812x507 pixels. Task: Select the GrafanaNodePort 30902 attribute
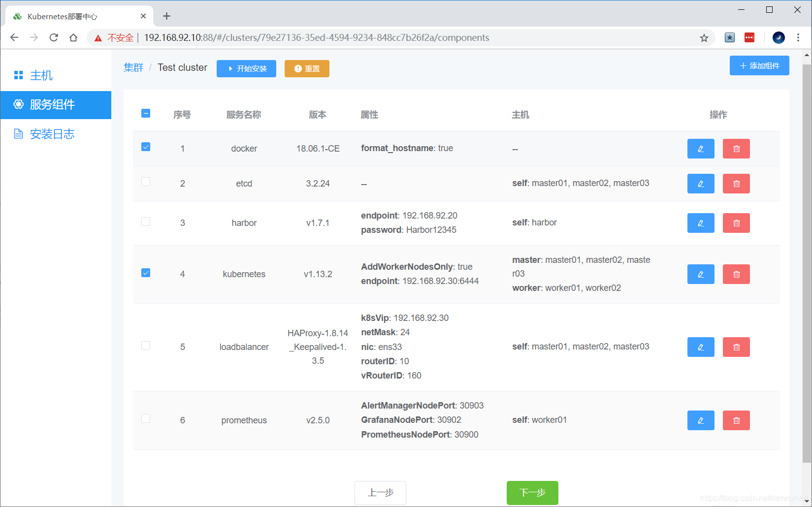click(x=411, y=420)
